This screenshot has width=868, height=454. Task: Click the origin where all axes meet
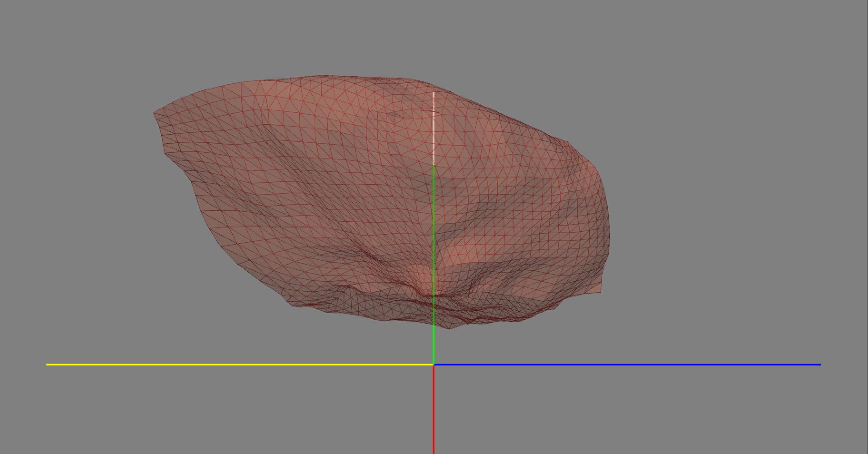pos(434,364)
